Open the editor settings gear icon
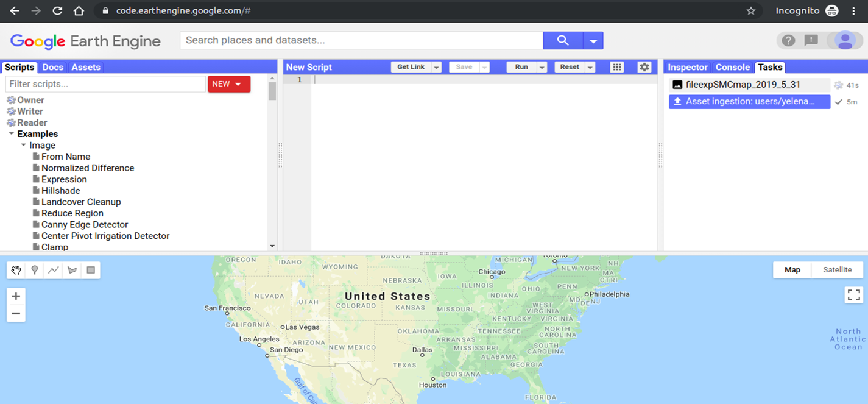Viewport: 868px width, 404px height. (x=644, y=67)
